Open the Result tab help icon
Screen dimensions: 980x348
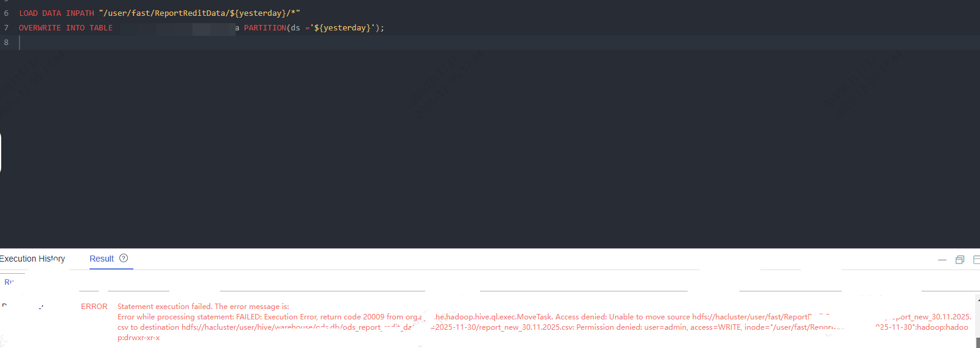pos(124,258)
